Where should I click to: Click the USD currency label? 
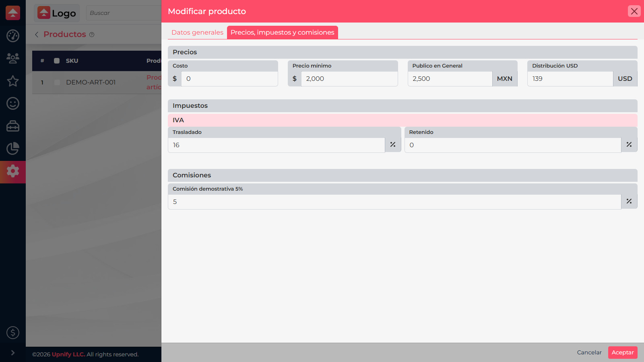pyautogui.click(x=625, y=79)
